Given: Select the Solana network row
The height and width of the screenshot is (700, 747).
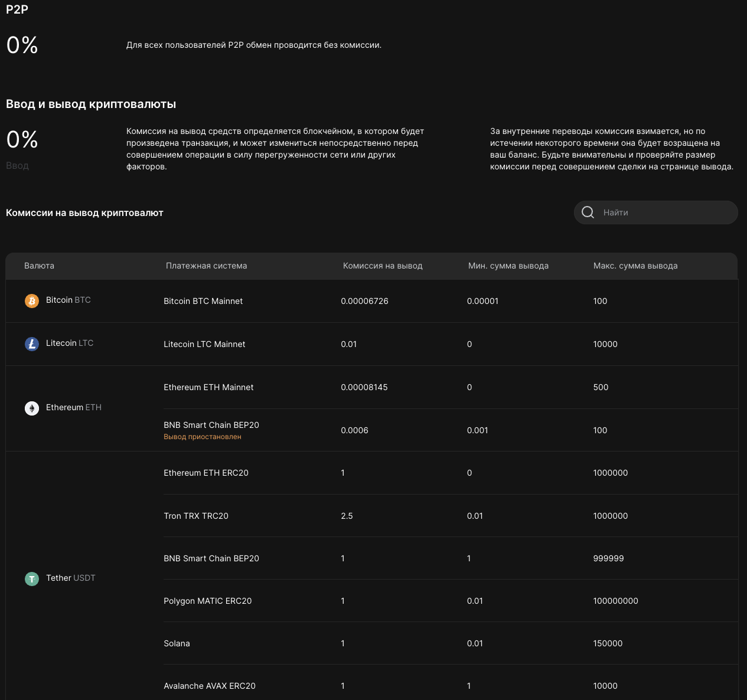Looking at the screenshot, I should (x=177, y=643).
